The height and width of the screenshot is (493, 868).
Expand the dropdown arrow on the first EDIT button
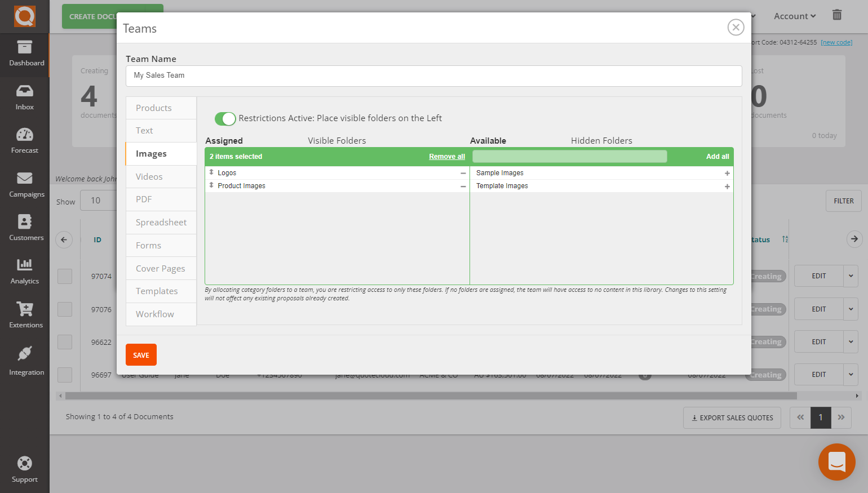click(851, 276)
